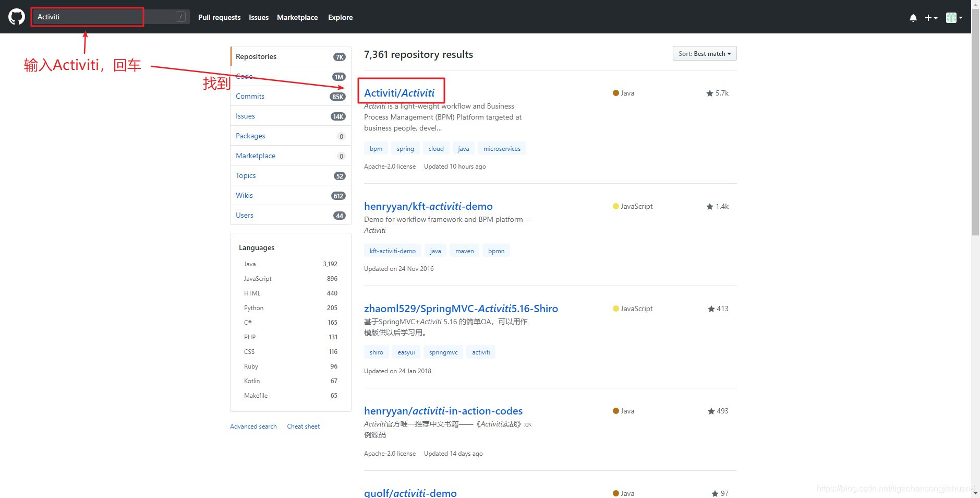
Task: Open the Explore page
Action: (340, 17)
